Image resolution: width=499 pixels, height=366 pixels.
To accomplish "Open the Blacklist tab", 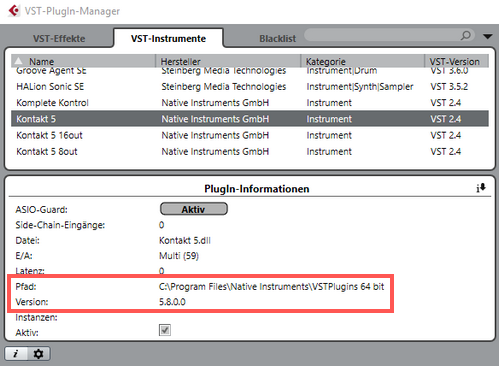I will pyautogui.click(x=277, y=39).
